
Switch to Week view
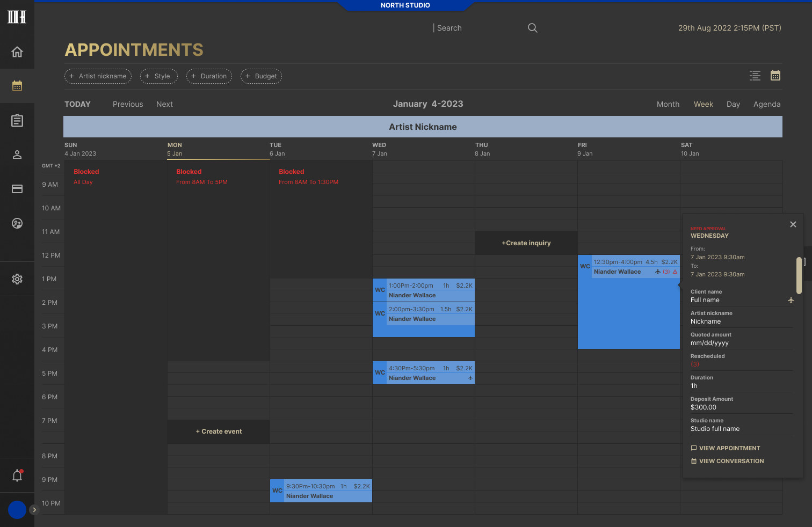[x=704, y=104]
